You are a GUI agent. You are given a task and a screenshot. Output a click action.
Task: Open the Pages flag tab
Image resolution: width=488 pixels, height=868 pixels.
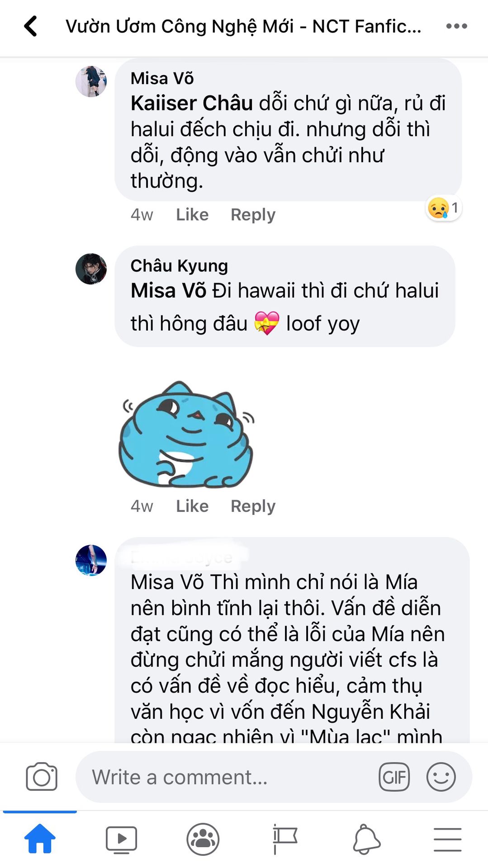284,839
